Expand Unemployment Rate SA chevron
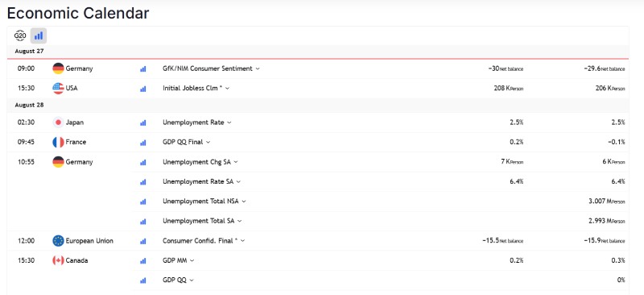Screen dimensions: 644x295 [238, 181]
